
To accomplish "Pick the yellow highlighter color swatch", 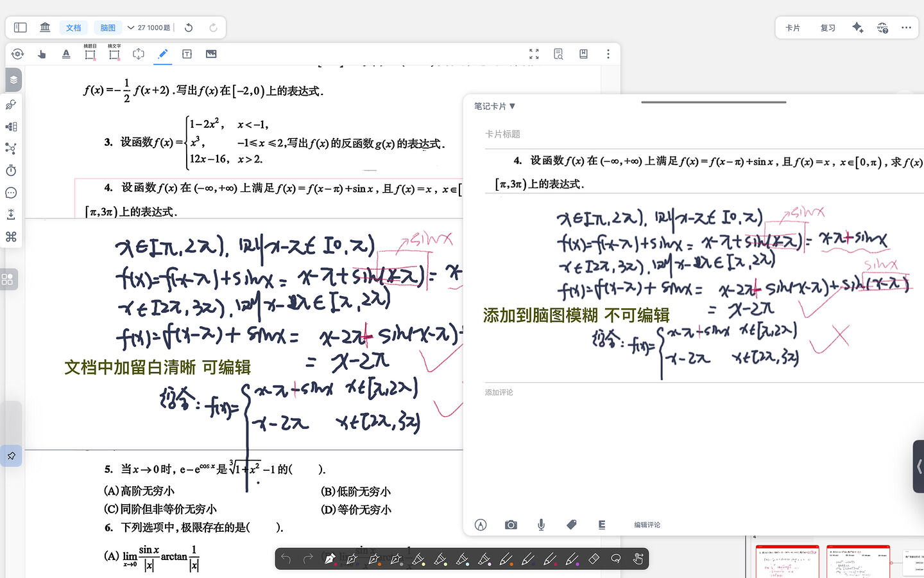I will coord(418,559).
